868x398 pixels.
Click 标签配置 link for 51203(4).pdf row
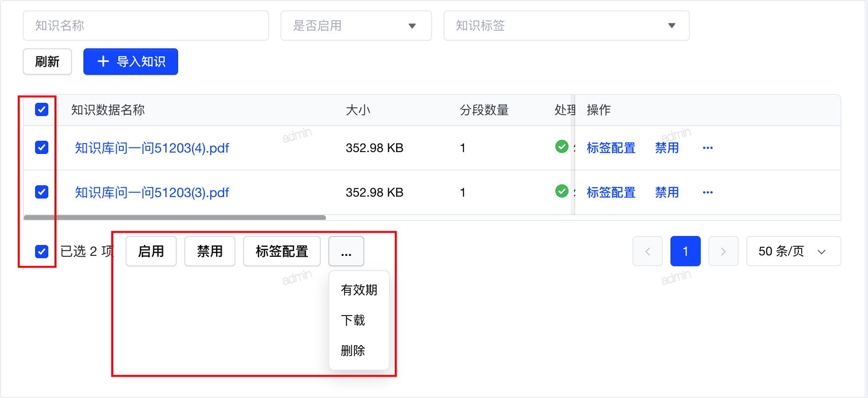tap(611, 148)
